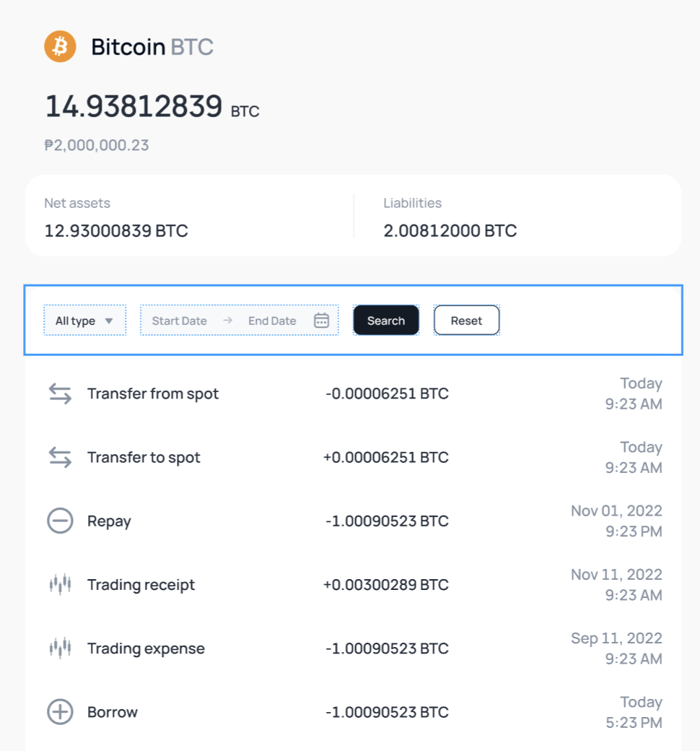Click the Liabilities value 2.00812000 BTC
Viewport: 700px width, 751px height.
coord(450,231)
